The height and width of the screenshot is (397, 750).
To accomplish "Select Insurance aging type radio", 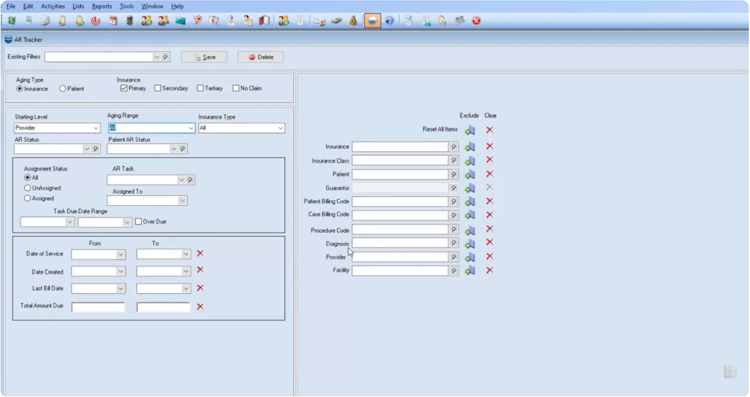I will pyautogui.click(x=20, y=88).
